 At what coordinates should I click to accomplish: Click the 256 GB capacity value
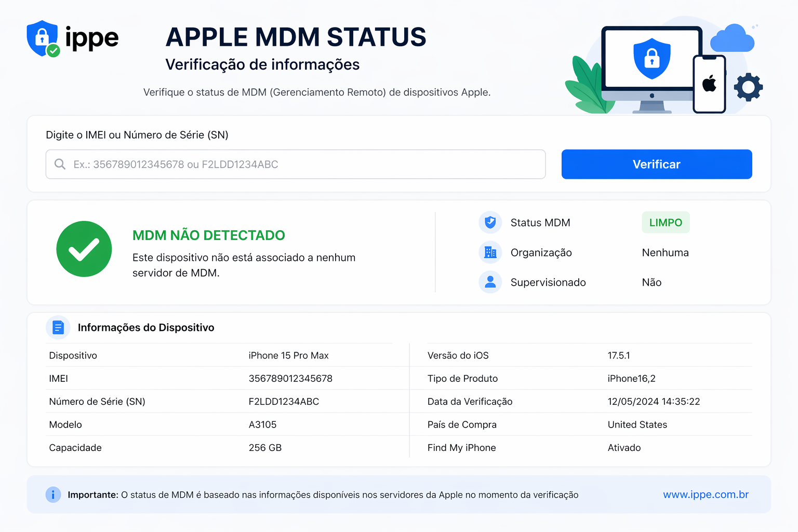265,448
